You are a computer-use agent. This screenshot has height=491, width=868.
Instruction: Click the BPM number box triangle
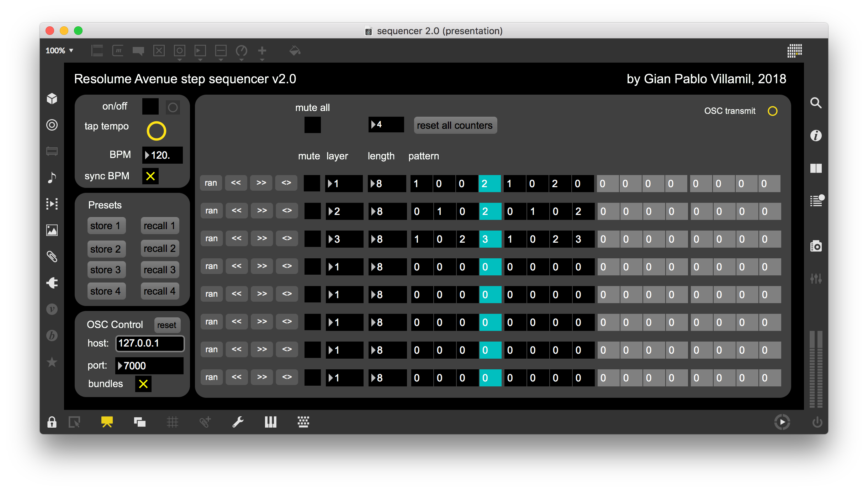click(x=147, y=155)
